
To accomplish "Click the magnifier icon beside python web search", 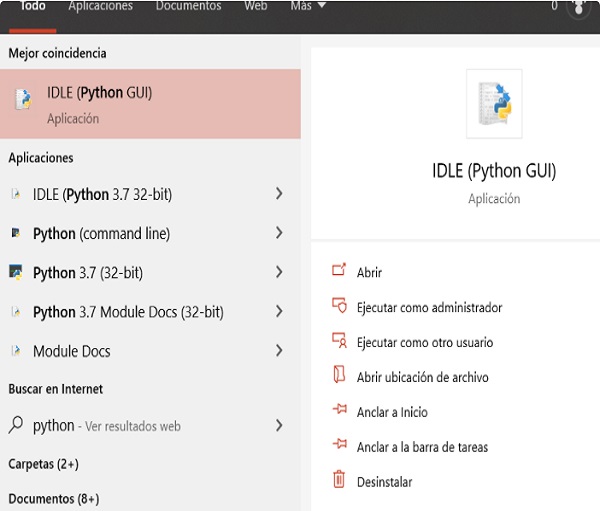I will coord(16,425).
